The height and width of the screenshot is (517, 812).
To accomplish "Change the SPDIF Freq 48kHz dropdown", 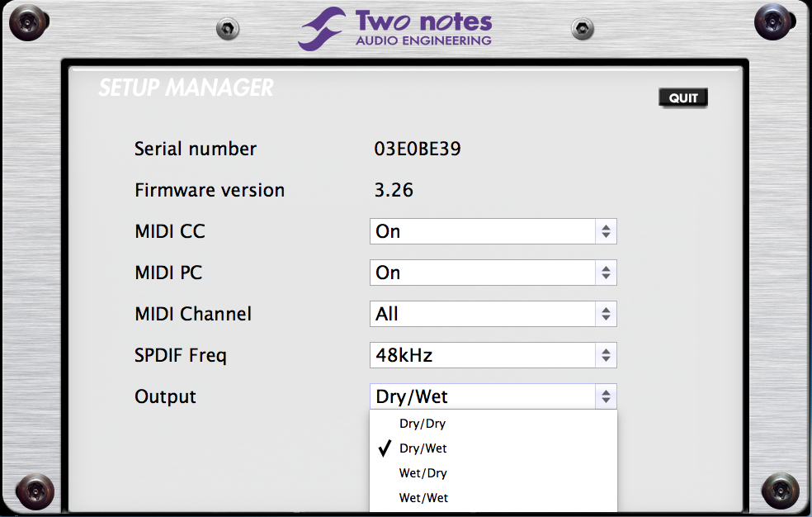I will coord(493,355).
